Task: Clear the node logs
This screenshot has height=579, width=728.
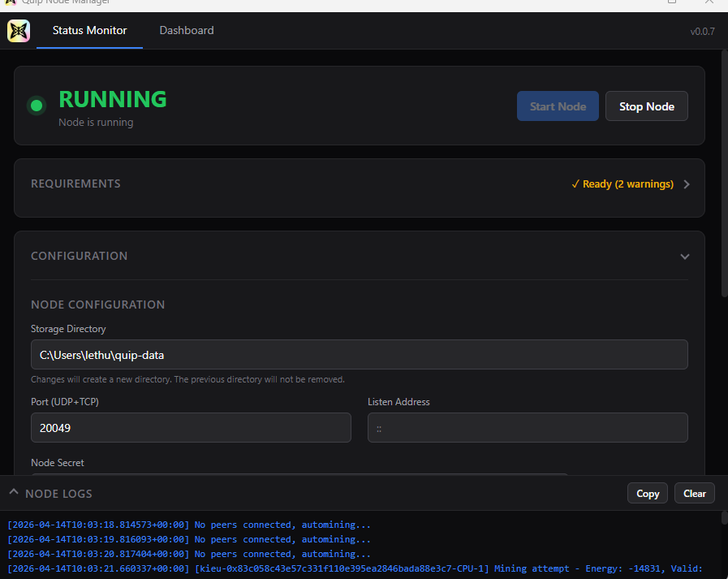Action: click(x=694, y=494)
